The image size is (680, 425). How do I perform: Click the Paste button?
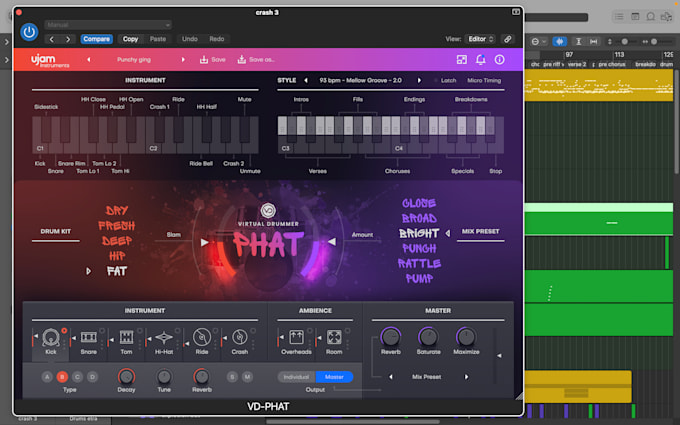click(x=158, y=39)
